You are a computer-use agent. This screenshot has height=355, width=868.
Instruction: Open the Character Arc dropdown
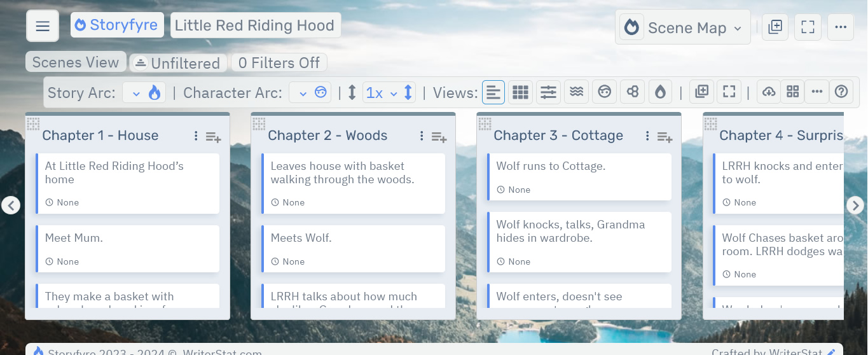pos(310,93)
